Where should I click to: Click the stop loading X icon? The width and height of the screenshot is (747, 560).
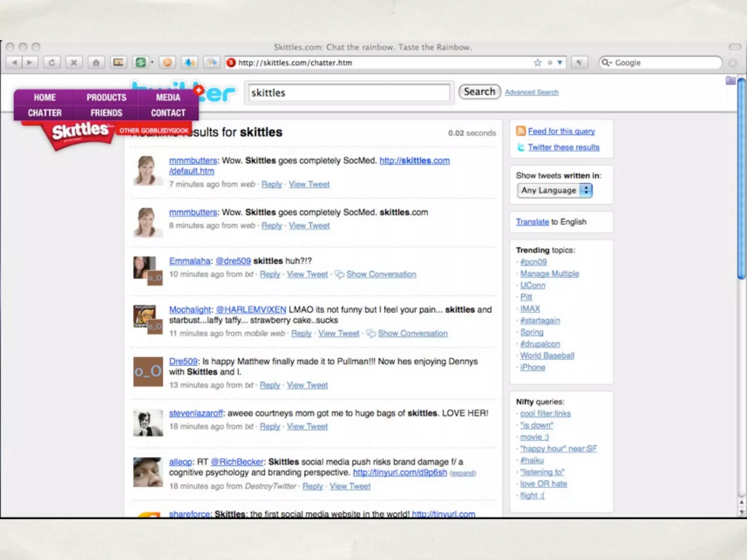[74, 63]
